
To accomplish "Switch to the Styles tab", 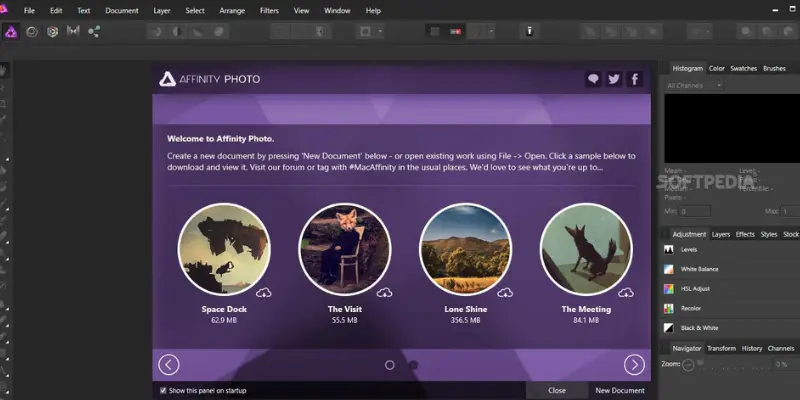I will (x=768, y=234).
